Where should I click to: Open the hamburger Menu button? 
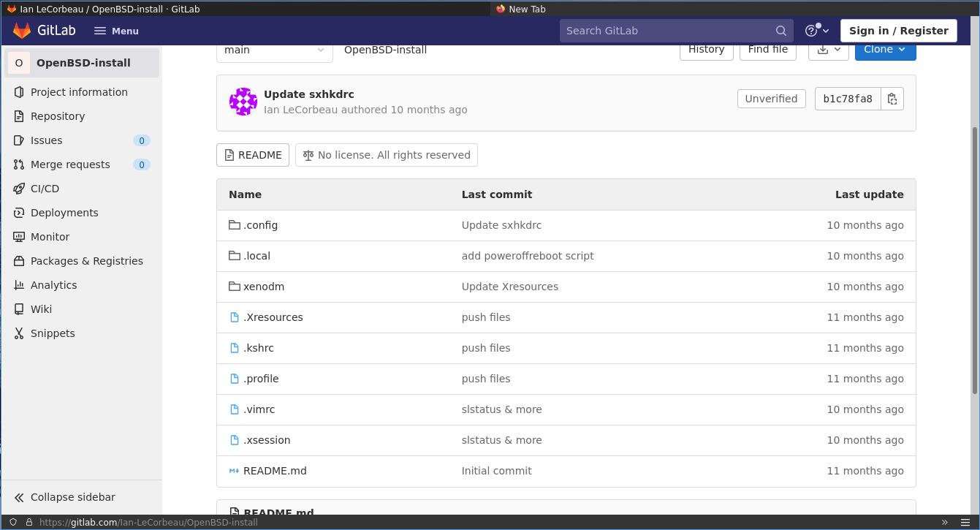coord(116,31)
